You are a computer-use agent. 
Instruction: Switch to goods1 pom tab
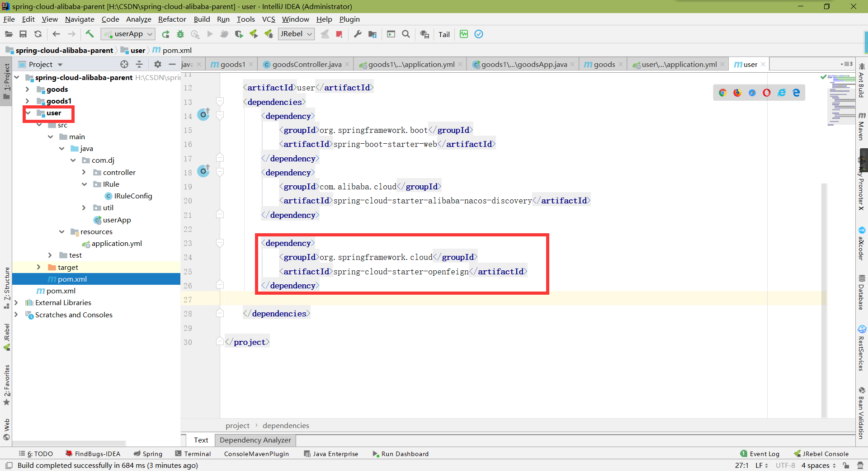tap(232, 64)
